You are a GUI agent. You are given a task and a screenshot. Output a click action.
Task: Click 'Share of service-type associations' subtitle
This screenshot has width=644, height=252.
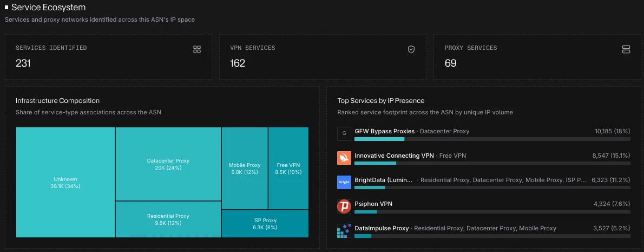(88, 112)
